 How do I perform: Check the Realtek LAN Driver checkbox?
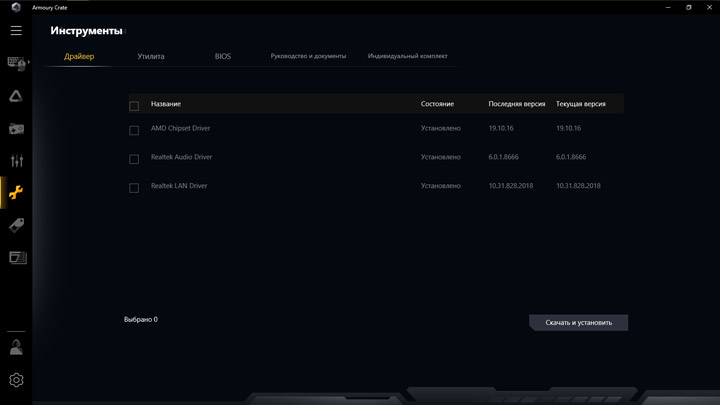pos(134,188)
